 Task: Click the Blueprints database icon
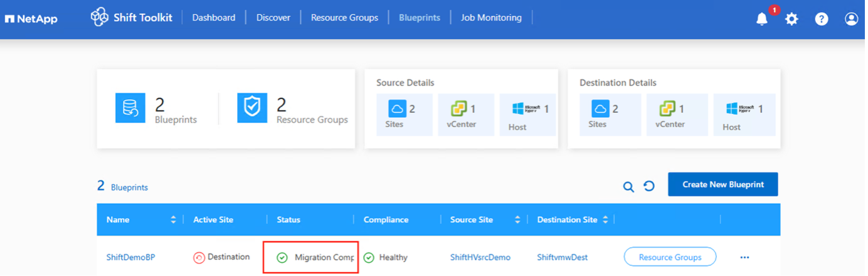[130, 109]
